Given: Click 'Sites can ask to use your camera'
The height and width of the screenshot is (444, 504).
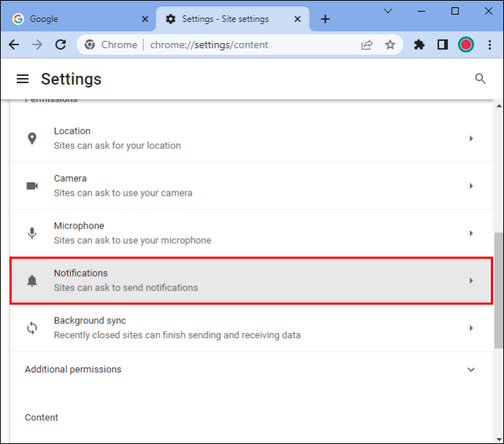Looking at the screenshot, I should point(123,193).
